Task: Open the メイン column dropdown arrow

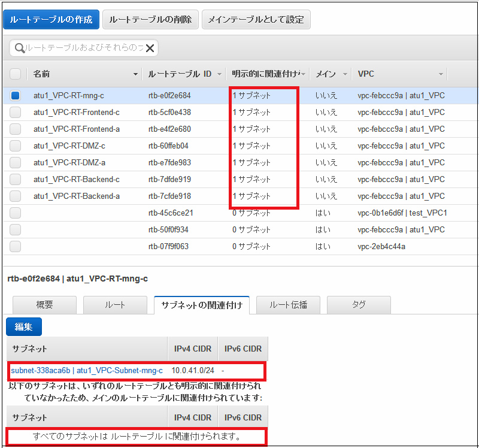Action: click(x=344, y=74)
